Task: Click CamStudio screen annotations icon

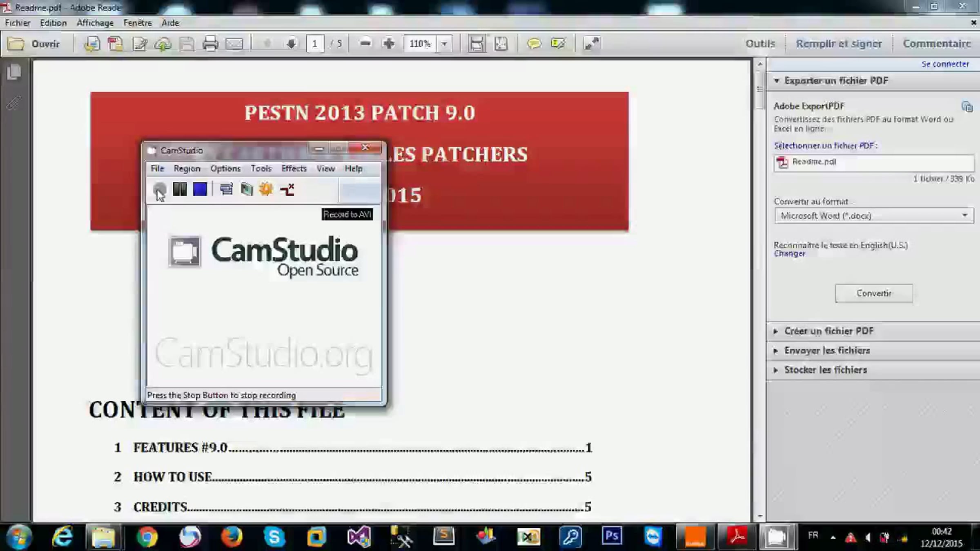Action: [x=247, y=189]
